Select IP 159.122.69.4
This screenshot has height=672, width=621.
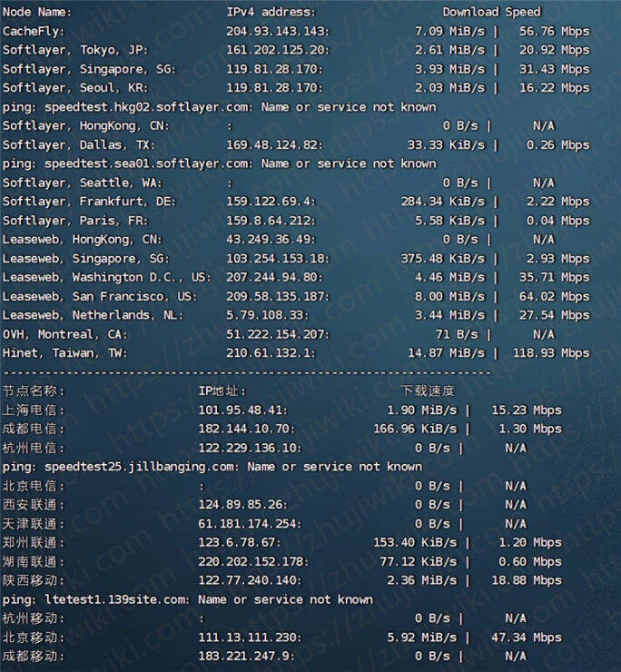[271, 202]
